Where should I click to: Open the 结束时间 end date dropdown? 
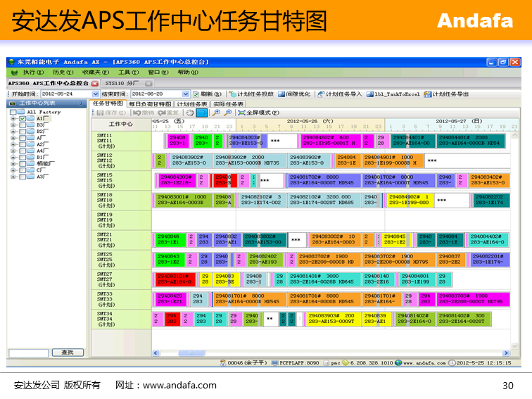(186, 94)
